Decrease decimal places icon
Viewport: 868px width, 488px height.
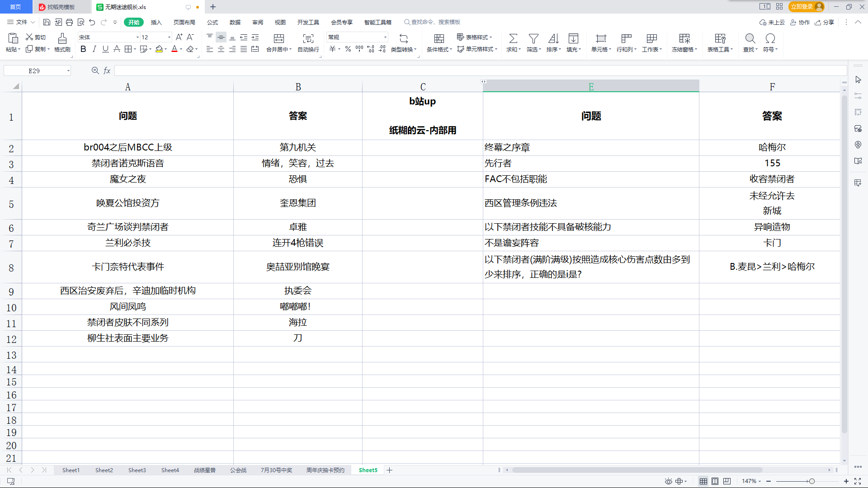point(382,49)
